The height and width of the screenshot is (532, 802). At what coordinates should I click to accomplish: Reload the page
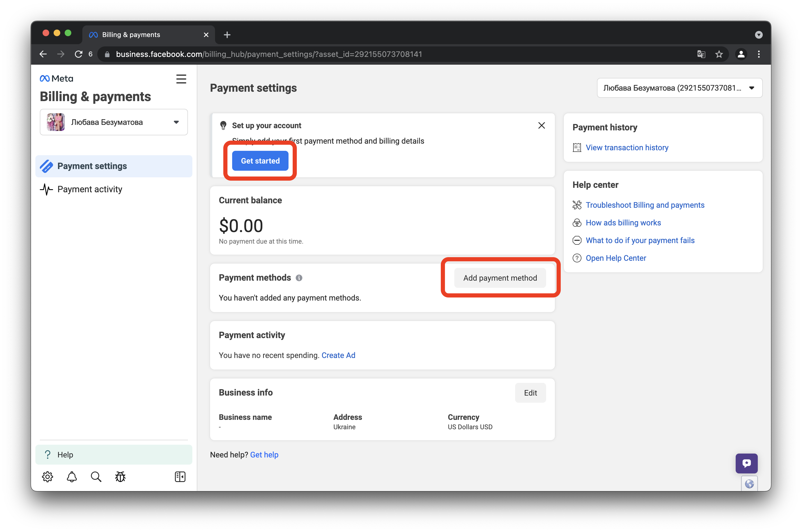tap(78, 54)
